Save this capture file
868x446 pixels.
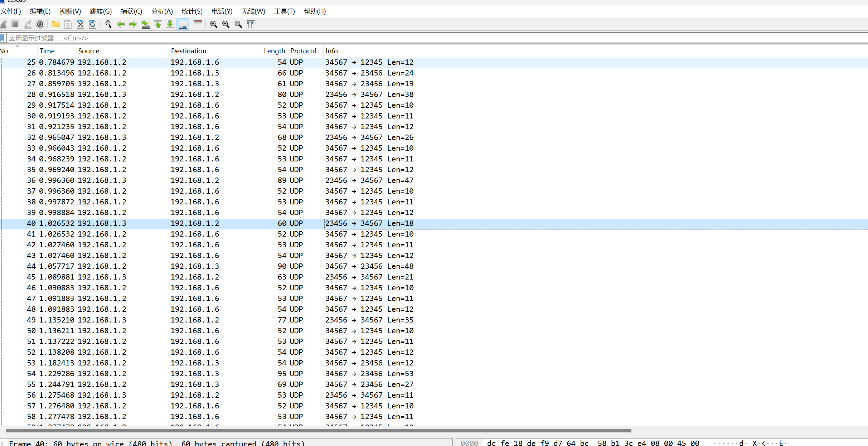(x=68, y=24)
